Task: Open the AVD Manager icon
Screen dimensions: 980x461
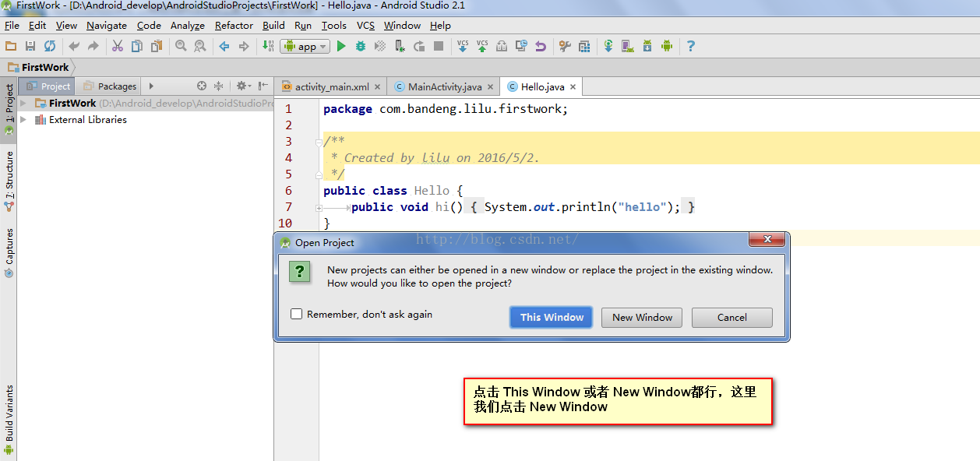Action: [x=628, y=47]
